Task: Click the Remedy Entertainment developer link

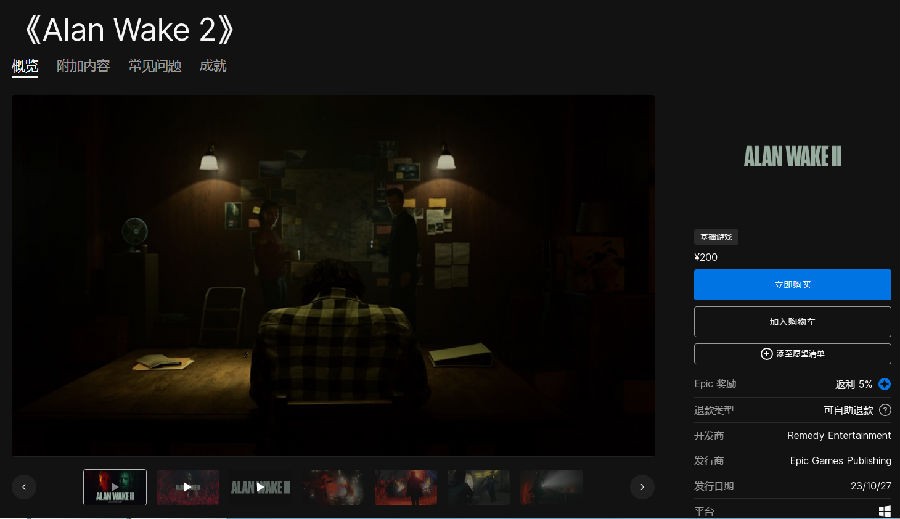Action: pyautogui.click(x=839, y=436)
